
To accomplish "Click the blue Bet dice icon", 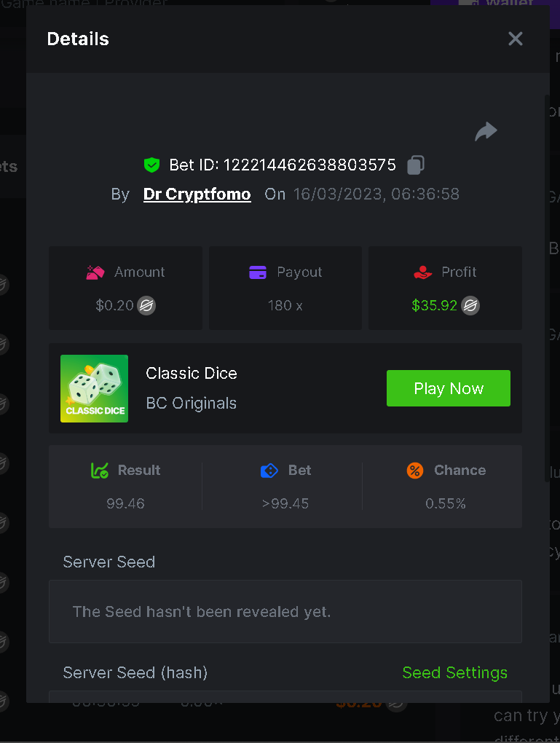I will point(269,471).
